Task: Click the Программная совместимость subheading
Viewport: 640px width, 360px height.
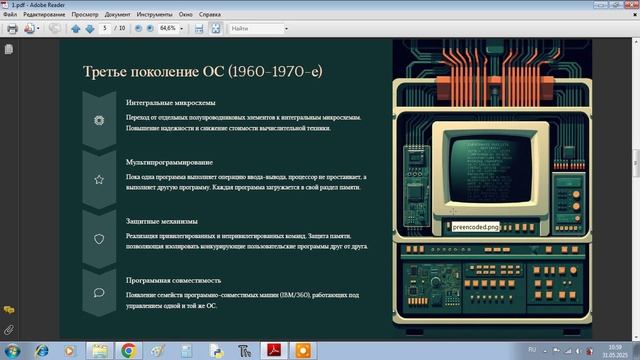Action: (173, 280)
